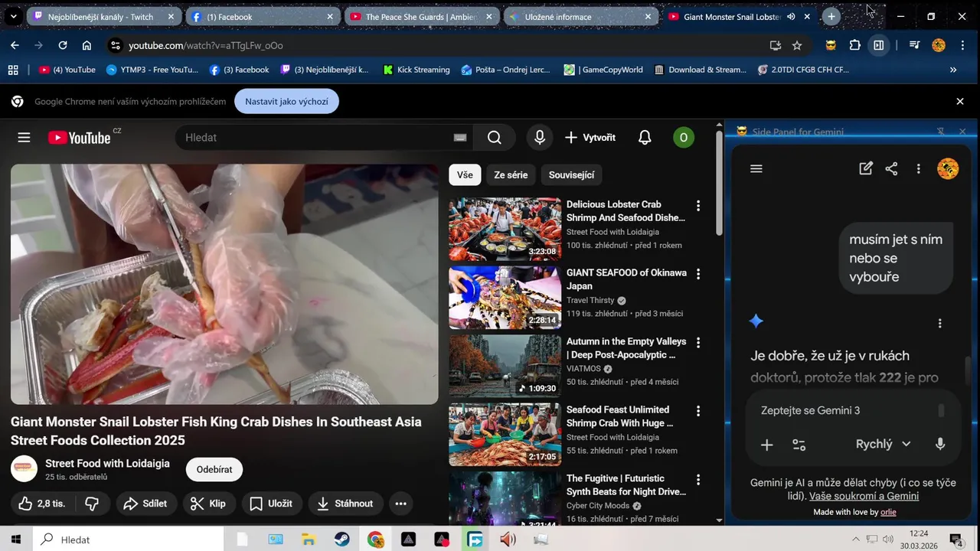Screen dimensions: 980x551
Task: Click the Street Food with Loidaigia channel name
Action: point(107,463)
